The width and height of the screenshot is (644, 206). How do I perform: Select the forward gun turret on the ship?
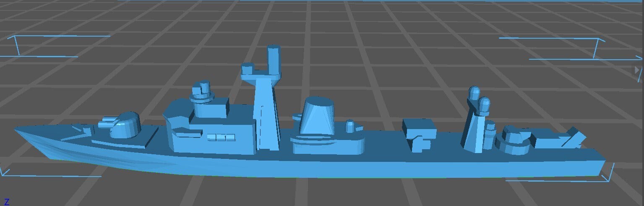pos(125,125)
